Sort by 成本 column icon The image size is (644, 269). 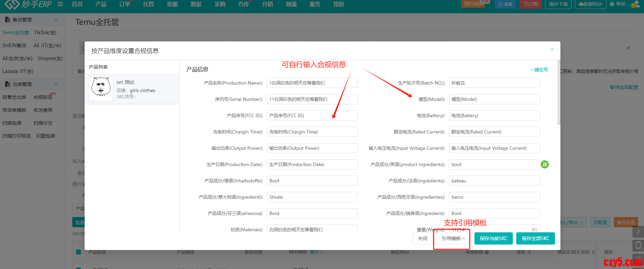(x=529, y=252)
